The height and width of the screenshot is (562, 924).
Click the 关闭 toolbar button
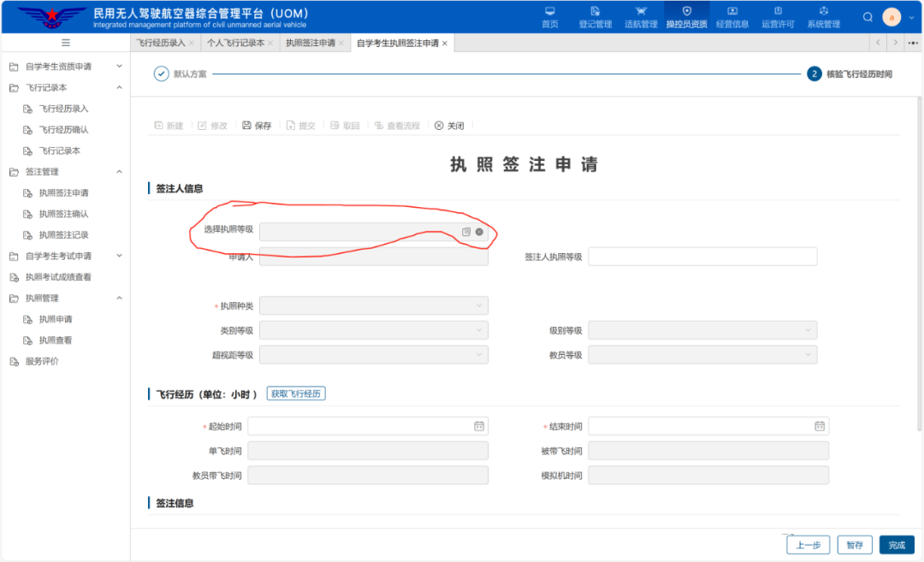450,126
